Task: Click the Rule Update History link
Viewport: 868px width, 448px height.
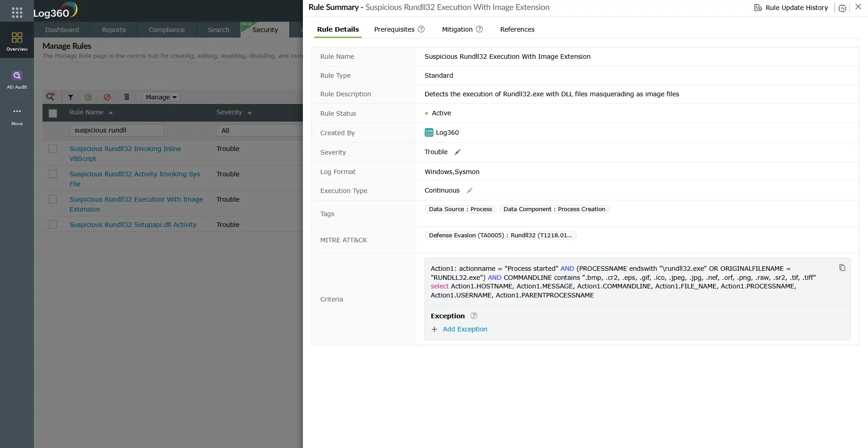Action: click(797, 8)
